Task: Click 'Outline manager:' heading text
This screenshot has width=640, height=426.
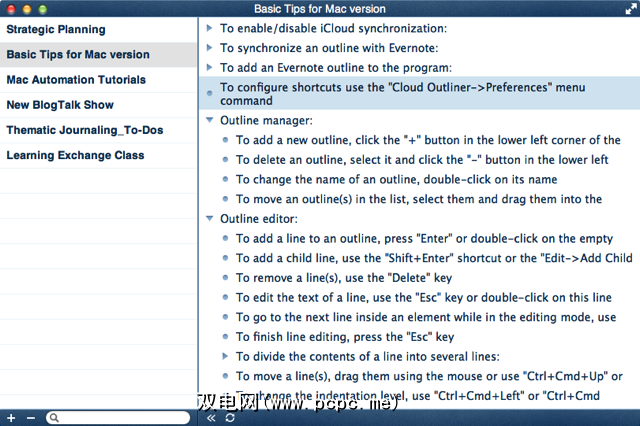Action: click(x=267, y=120)
